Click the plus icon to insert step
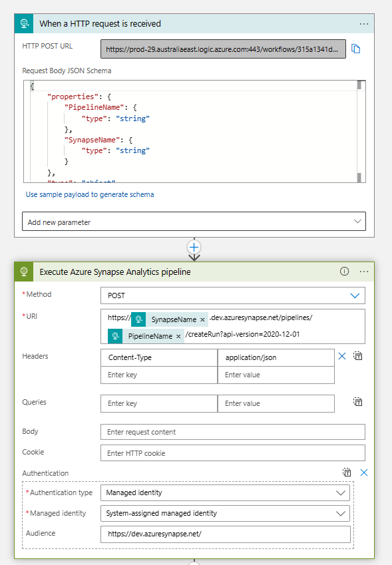This screenshot has height=565, width=392. pyautogui.click(x=194, y=247)
